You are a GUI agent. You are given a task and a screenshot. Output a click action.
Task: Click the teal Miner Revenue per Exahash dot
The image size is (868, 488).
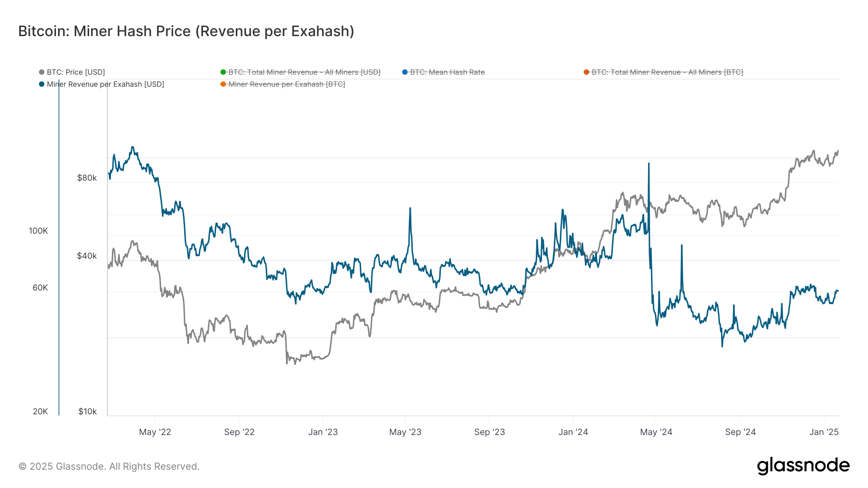pos(42,84)
